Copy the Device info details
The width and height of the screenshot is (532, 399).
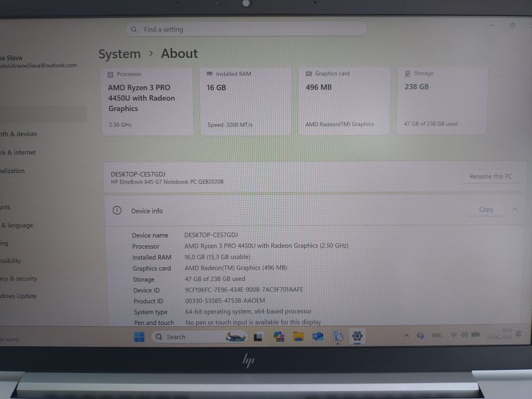point(486,210)
